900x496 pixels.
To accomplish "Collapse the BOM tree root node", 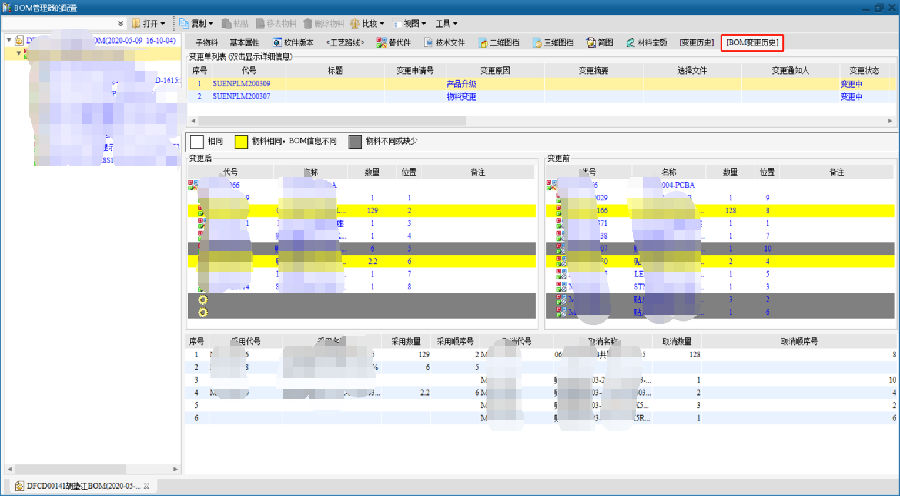I will click(x=9, y=41).
